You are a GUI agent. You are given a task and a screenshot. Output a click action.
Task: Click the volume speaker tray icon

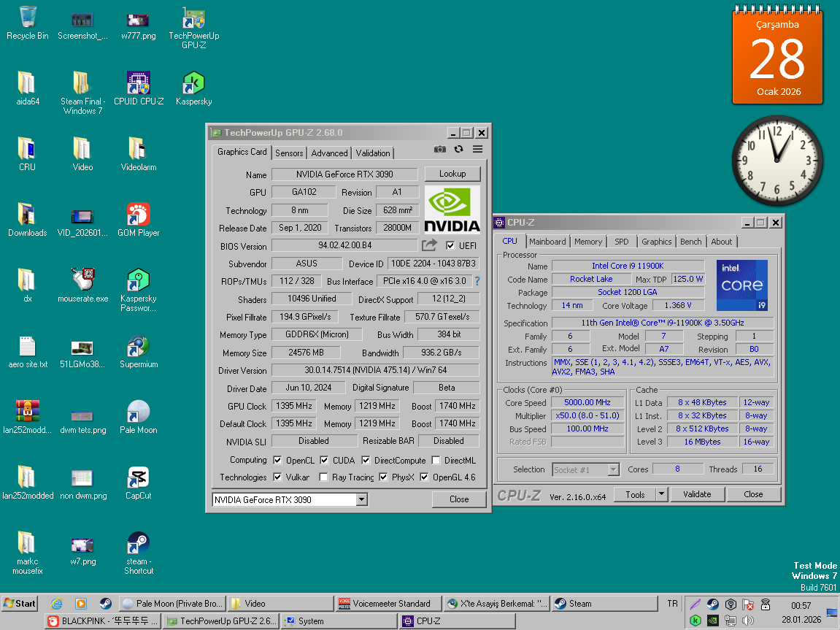pos(748,621)
